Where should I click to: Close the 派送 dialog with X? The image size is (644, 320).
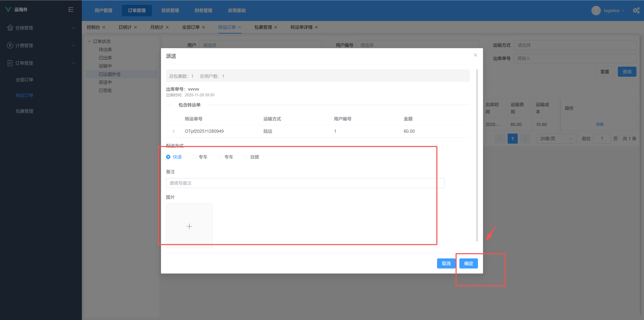point(475,55)
